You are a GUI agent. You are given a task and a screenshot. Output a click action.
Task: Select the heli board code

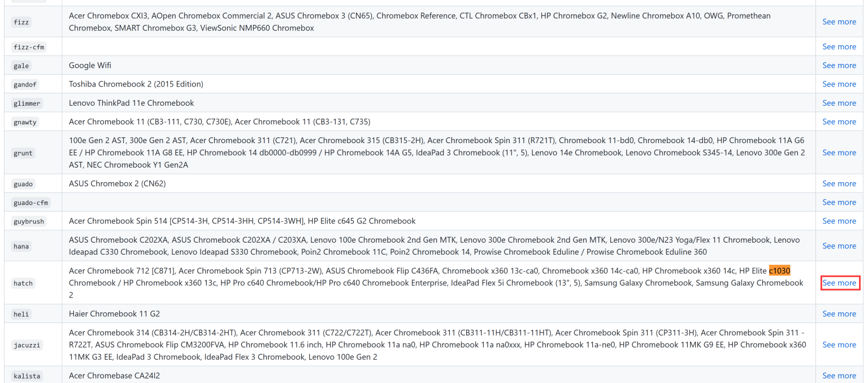(x=21, y=314)
